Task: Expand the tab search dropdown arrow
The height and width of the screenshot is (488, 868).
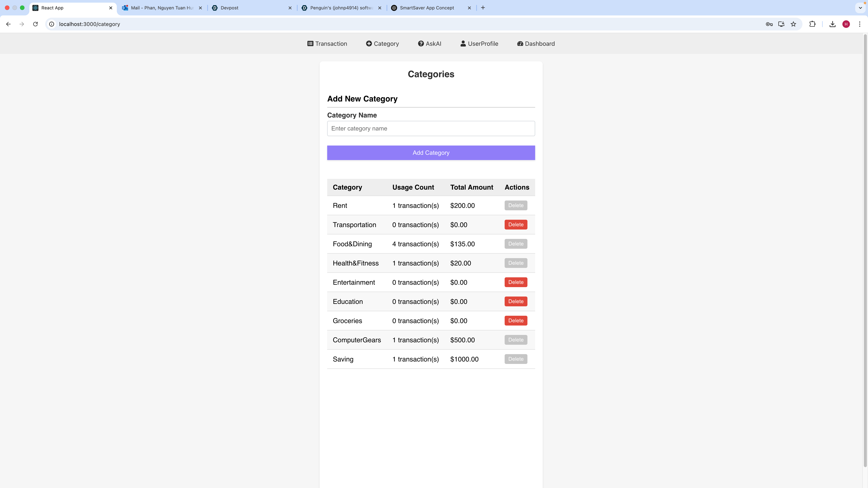Action: pyautogui.click(x=860, y=8)
